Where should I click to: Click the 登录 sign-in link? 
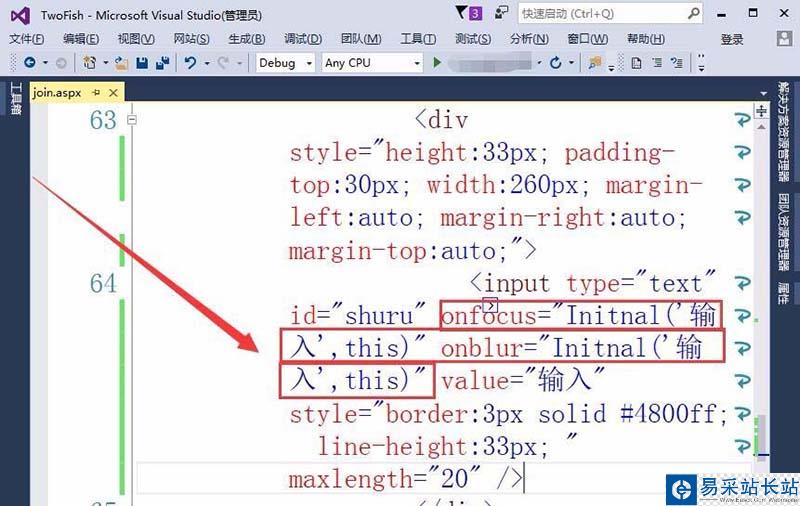click(x=732, y=39)
